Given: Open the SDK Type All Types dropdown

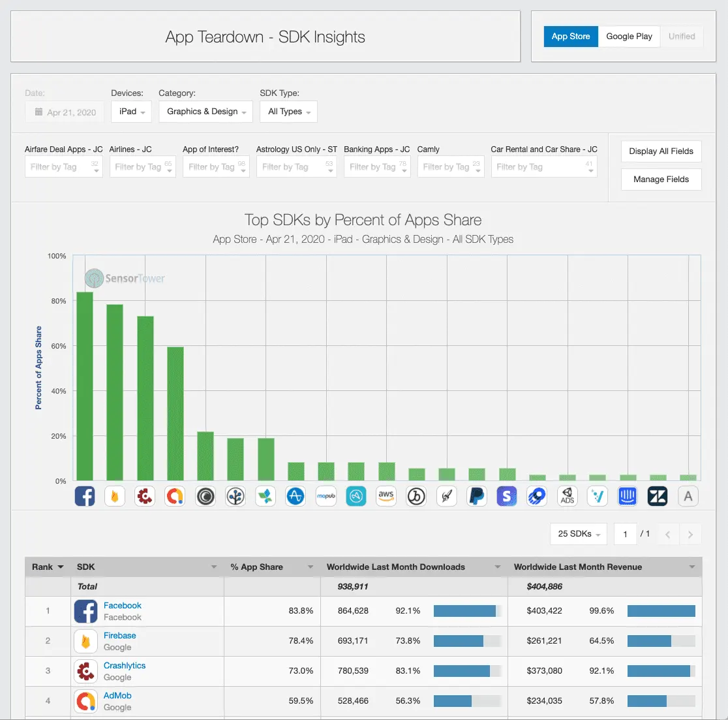Looking at the screenshot, I should [289, 112].
